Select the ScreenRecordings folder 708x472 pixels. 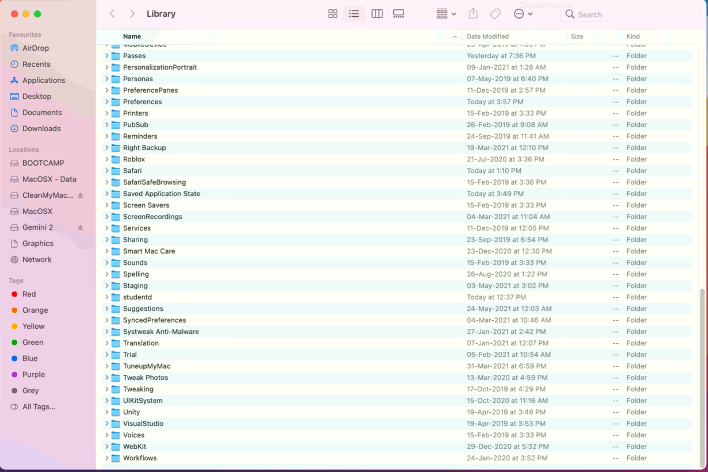[397, 217]
